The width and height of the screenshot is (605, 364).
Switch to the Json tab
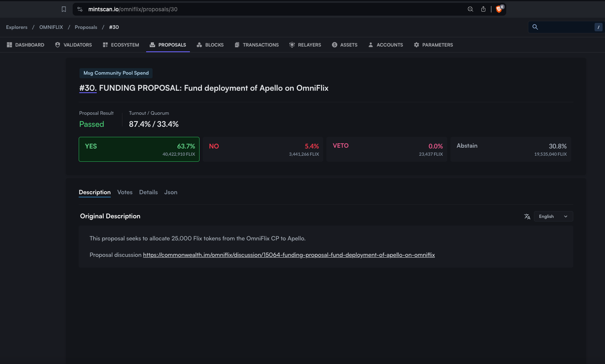click(x=171, y=192)
